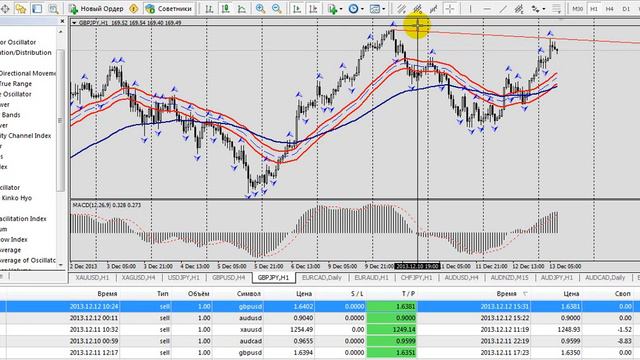Select the xauusd sell trade row
Image resolution: width=640 pixels, height=360 pixels.
(x=320, y=329)
